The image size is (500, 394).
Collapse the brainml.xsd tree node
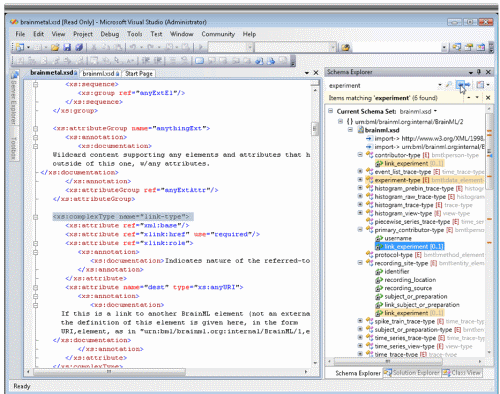(x=350, y=130)
